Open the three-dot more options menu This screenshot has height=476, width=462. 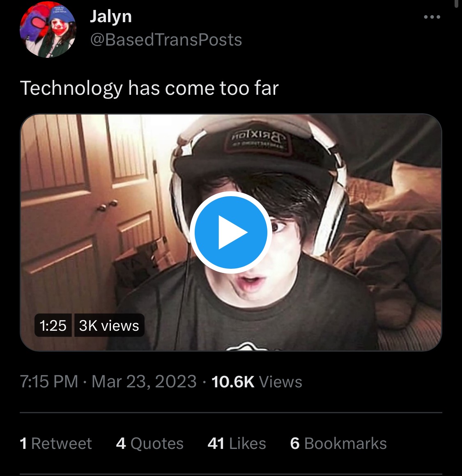tap(432, 17)
